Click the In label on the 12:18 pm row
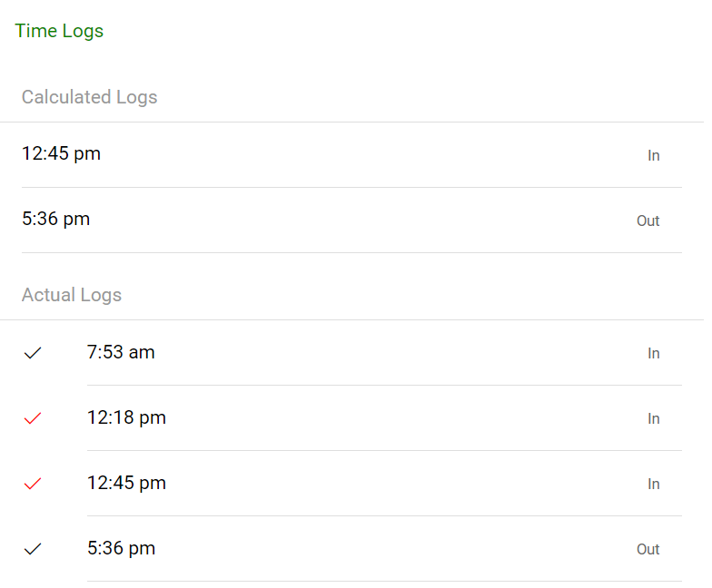This screenshot has width=712, height=588. pyautogui.click(x=653, y=418)
